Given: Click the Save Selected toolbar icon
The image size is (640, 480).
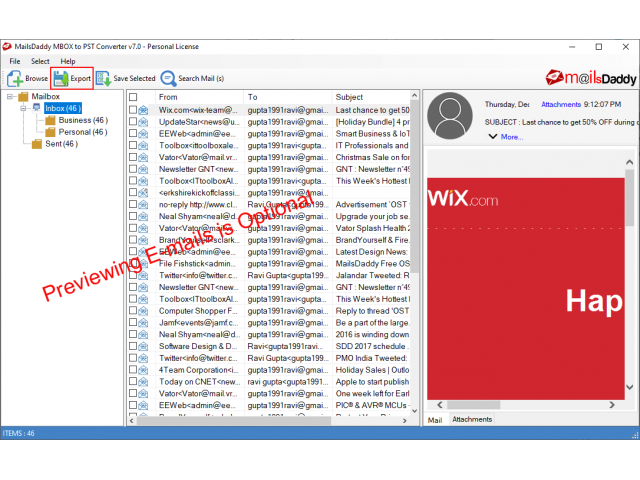Looking at the screenshot, I should [103, 78].
